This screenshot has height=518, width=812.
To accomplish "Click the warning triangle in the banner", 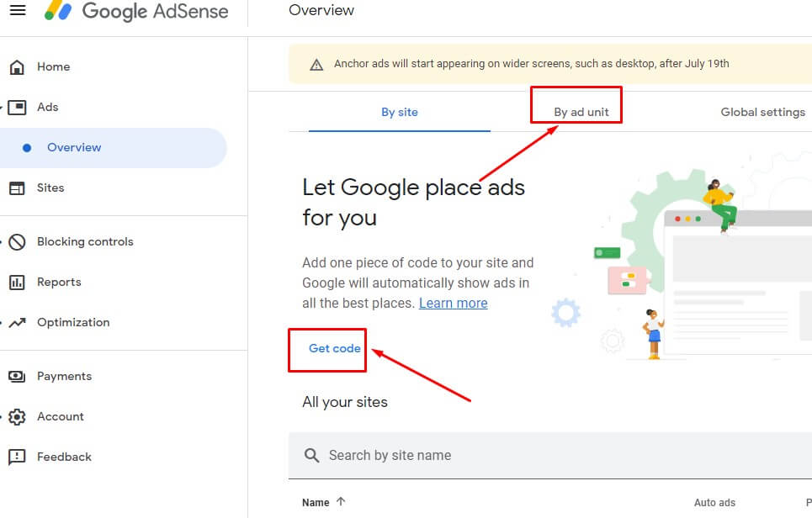I will [x=316, y=65].
